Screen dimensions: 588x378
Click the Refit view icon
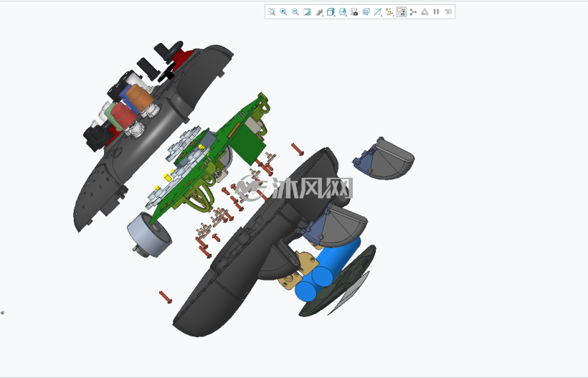pos(272,12)
